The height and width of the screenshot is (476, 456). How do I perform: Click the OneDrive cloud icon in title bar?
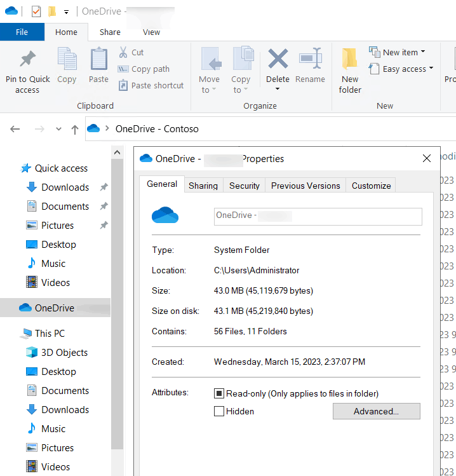tap(11, 11)
